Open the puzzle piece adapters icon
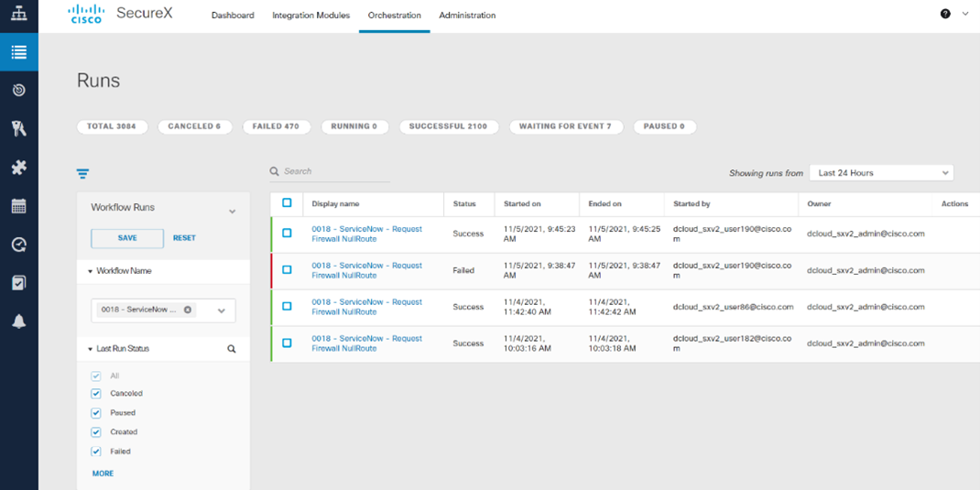 pos(18,168)
